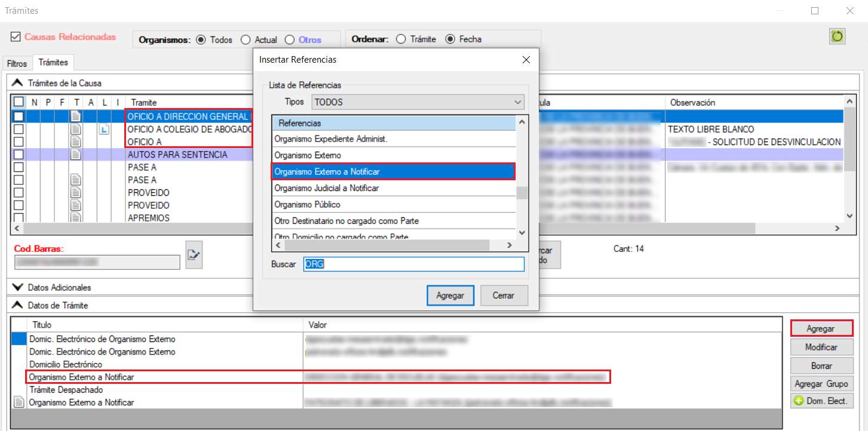Viewport: 868px width, 431px height.
Task: Open the Tipos dropdown showing TODOS
Action: click(x=418, y=102)
